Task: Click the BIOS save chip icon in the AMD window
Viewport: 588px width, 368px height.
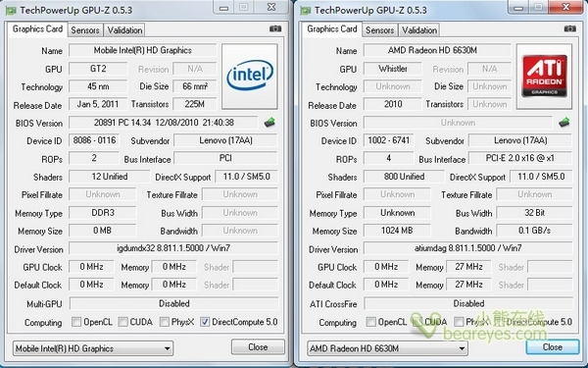Action: tap(564, 123)
